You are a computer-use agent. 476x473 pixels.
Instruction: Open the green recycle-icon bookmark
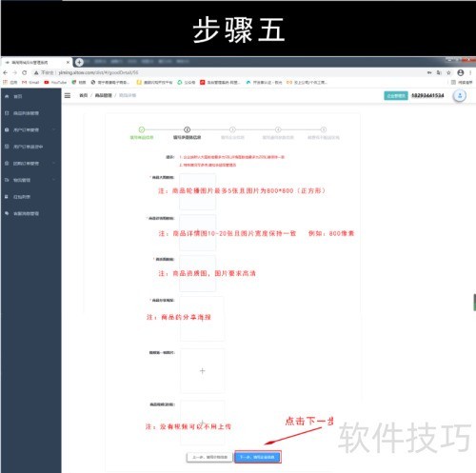click(x=186, y=83)
